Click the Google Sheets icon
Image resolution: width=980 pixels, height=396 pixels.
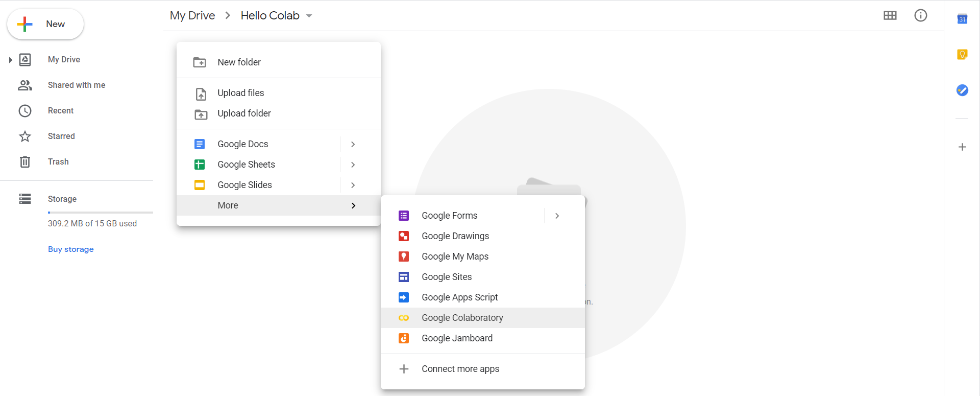click(x=200, y=165)
